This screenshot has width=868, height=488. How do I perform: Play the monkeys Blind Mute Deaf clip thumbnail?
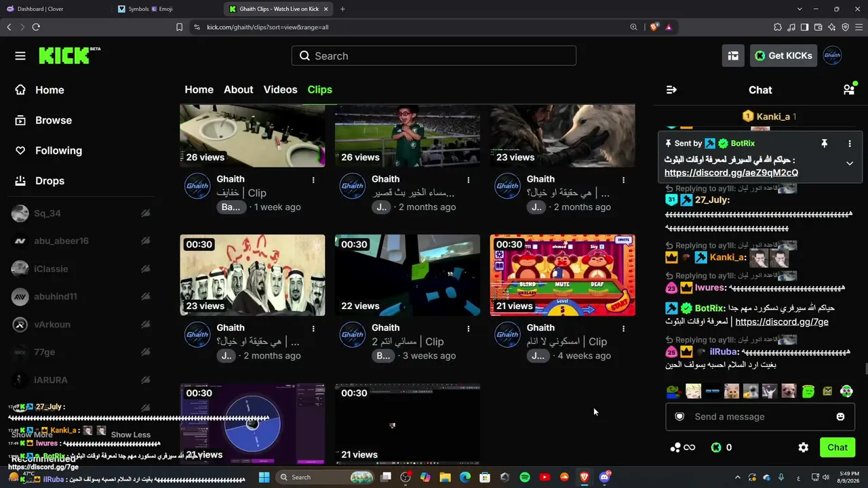[x=563, y=275]
